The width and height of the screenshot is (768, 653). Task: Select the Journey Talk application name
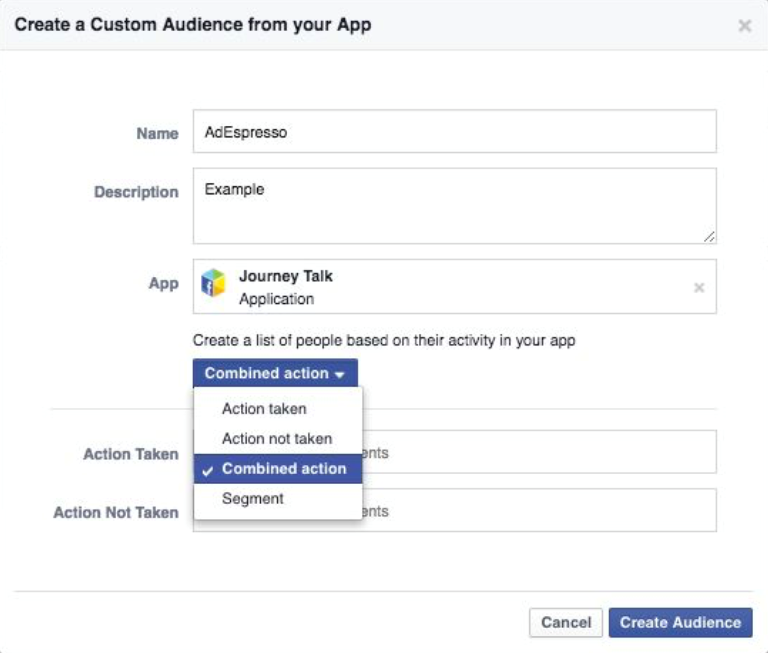(x=286, y=276)
